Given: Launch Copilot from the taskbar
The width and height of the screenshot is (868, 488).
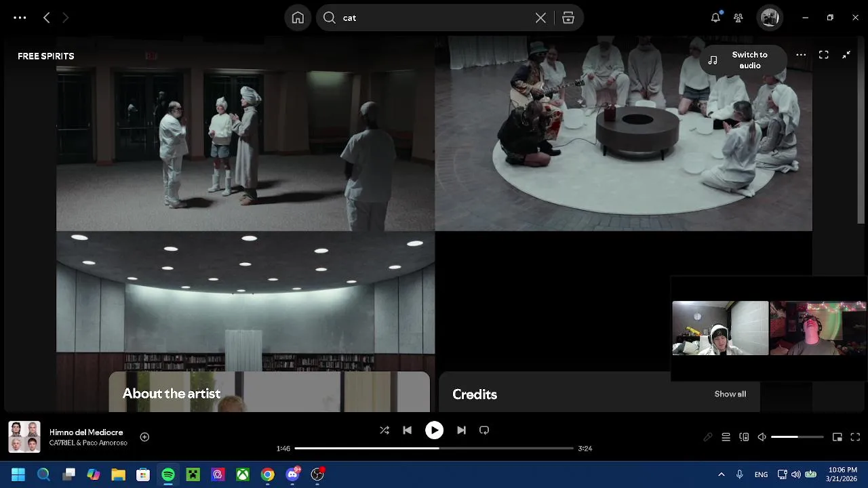Looking at the screenshot, I should point(94,474).
